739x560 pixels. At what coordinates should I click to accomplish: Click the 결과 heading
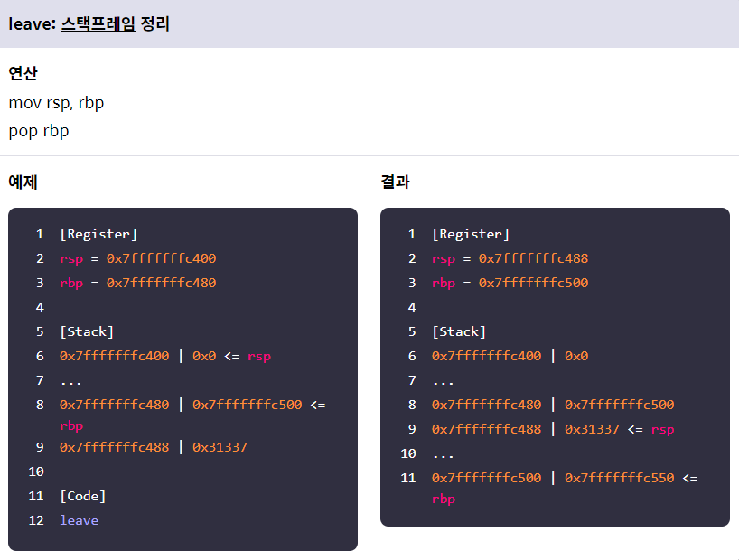click(395, 182)
